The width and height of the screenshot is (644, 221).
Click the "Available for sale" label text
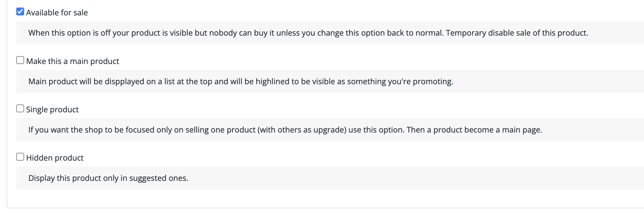57,13
